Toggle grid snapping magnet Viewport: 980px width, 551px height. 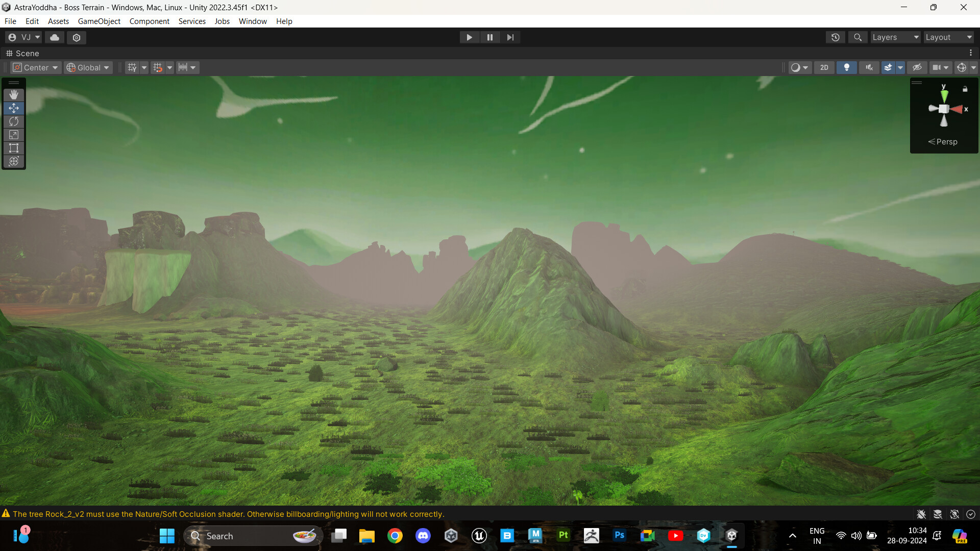click(x=158, y=67)
